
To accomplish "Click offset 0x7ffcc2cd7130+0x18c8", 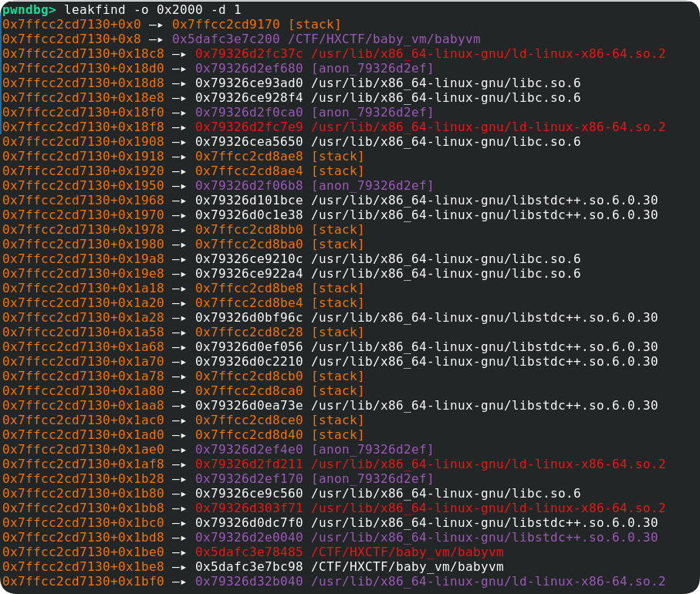I will pos(83,53).
